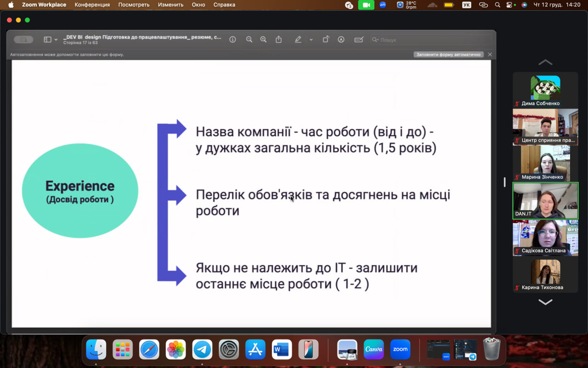Toggle the Zoom camera status icon in menu bar
This screenshot has height=368, width=588.
(366, 5)
